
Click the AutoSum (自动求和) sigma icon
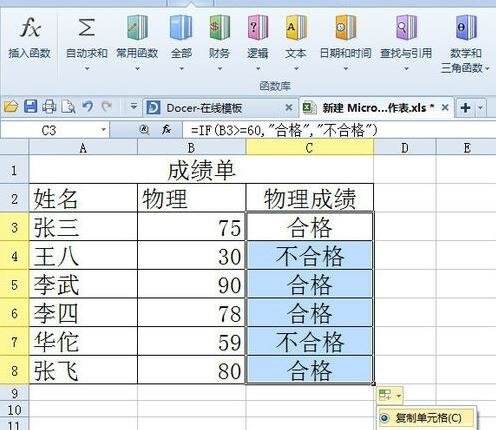[87, 27]
